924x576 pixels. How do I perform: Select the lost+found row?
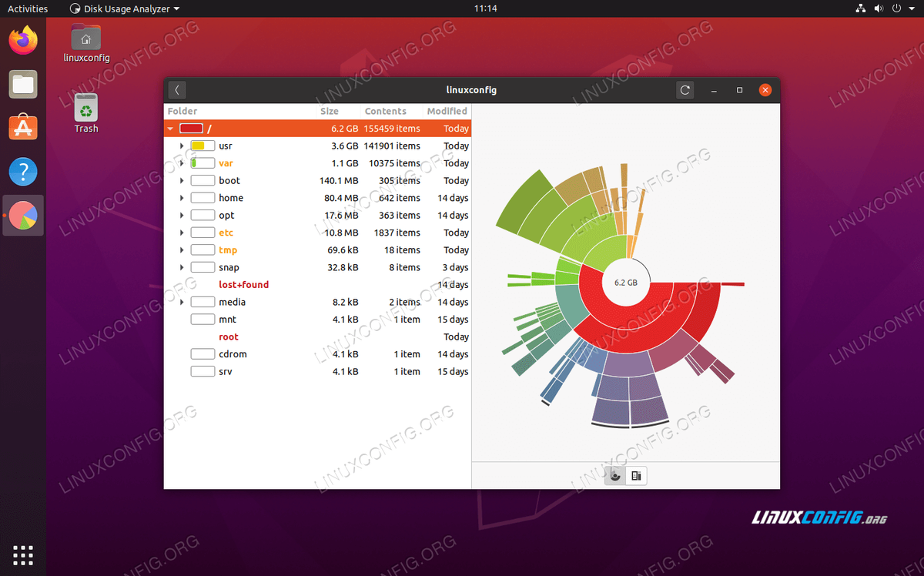(x=317, y=285)
